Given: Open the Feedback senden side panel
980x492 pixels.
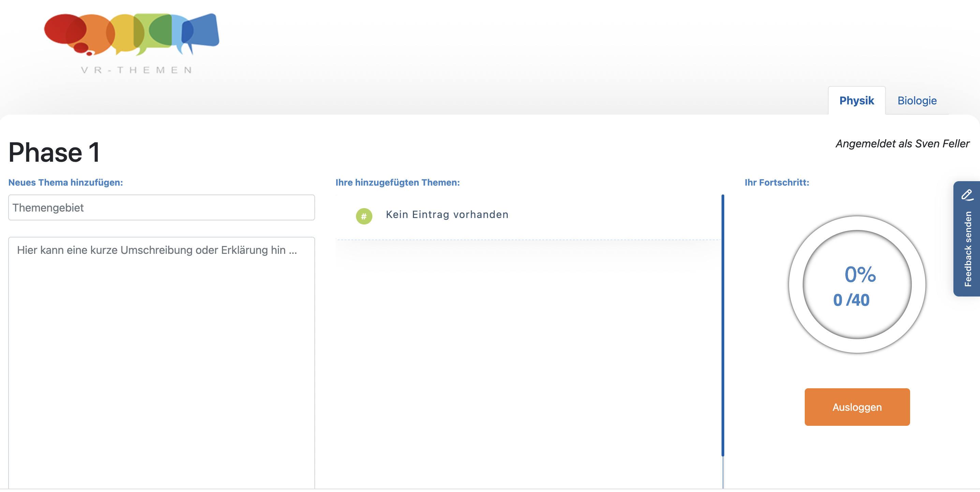Looking at the screenshot, I should coord(967,249).
